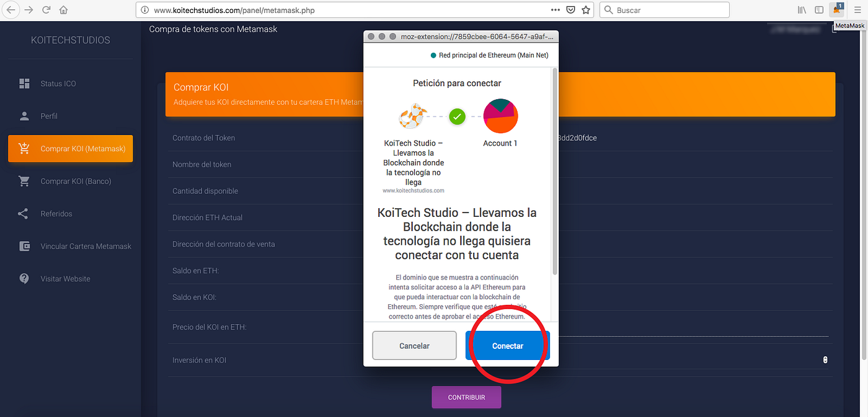This screenshot has width=868, height=417.
Task: Click the 'Saldo en KOI:' row label
Action: click(194, 297)
